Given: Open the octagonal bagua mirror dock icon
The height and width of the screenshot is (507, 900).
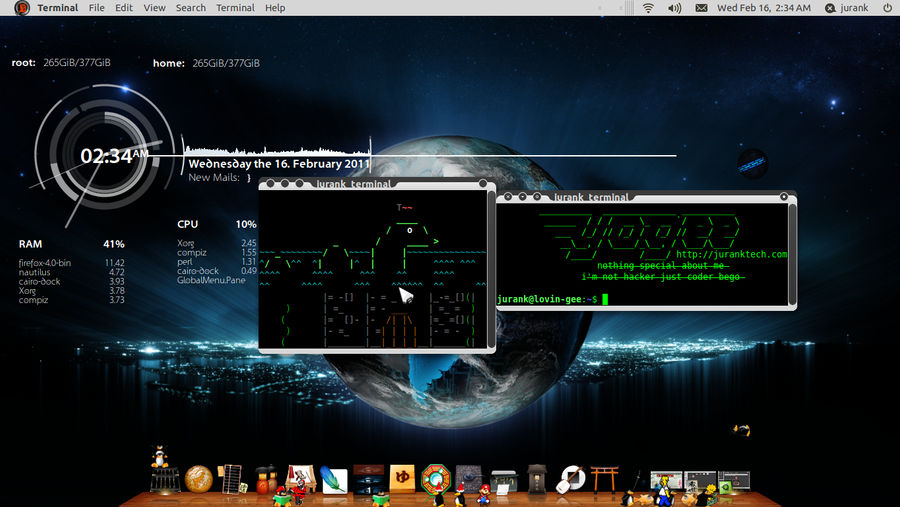Looking at the screenshot, I should click(x=436, y=479).
